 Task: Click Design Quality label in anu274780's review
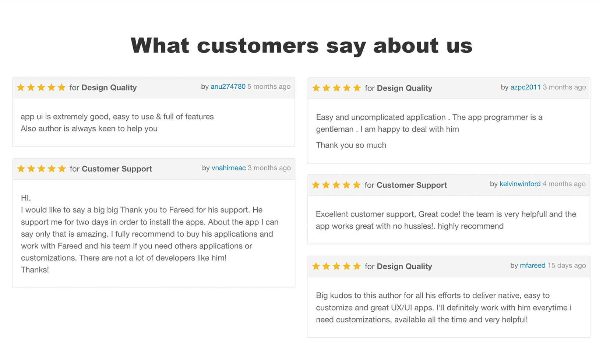[109, 88]
